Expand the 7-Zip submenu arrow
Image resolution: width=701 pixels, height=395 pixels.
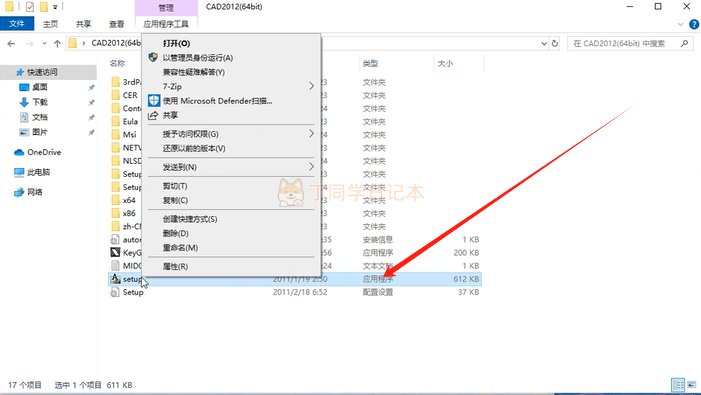[x=311, y=86]
